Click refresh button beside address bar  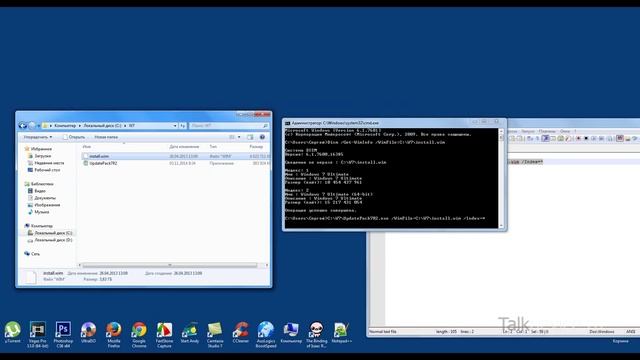tap(182, 126)
